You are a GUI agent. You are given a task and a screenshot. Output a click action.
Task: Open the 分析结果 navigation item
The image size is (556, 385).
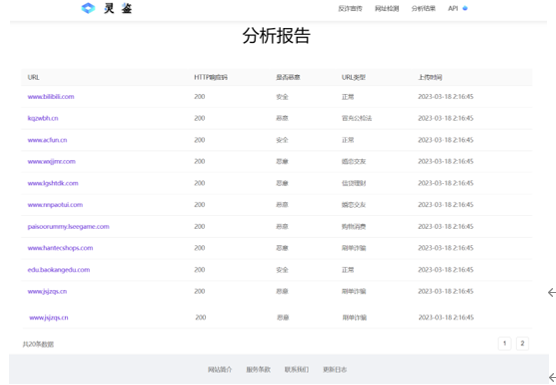tap(423, 9)
